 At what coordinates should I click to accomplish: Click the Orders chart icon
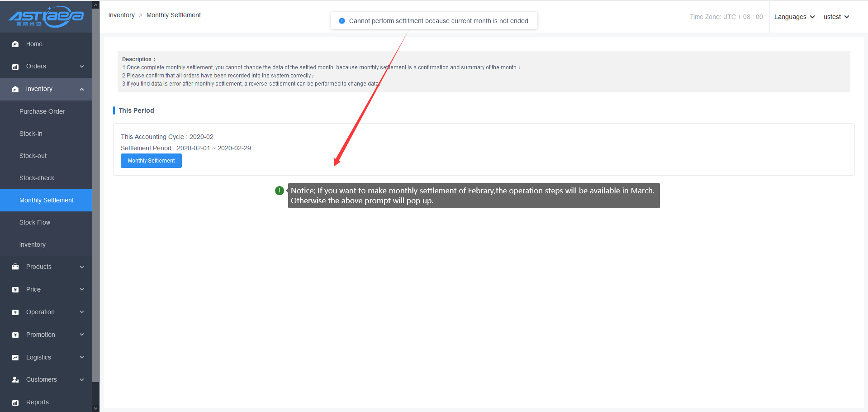click(x=15, y=67)
